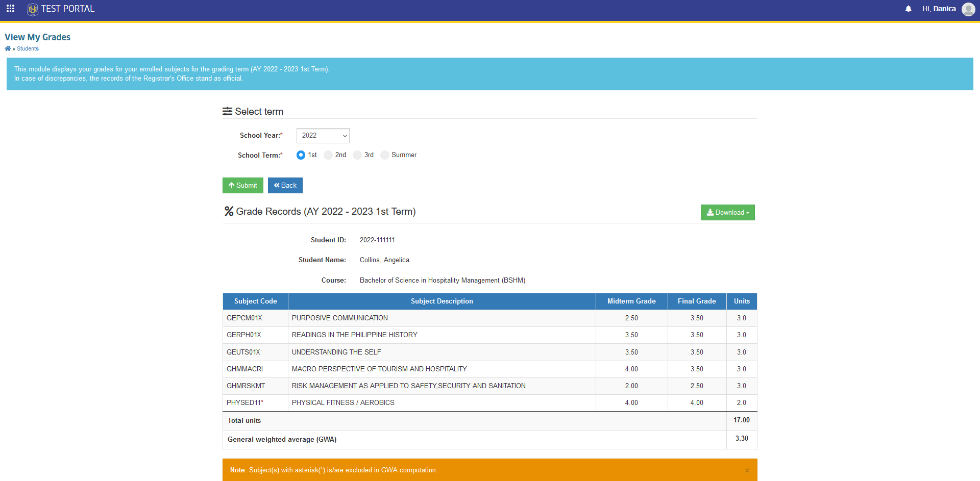
Task: Click PURPOSIVE COMMUNICATION description
Action: [x=340, y=318]
